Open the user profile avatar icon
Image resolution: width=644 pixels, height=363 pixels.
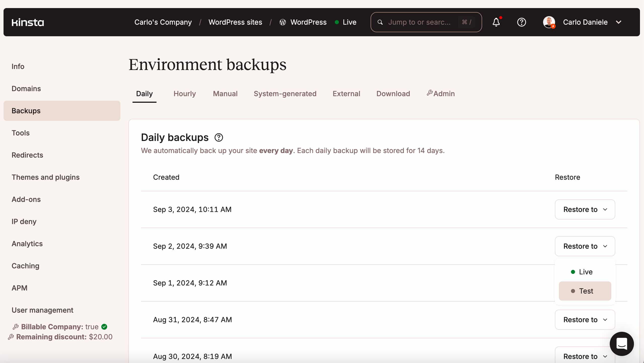click(549, 22)
